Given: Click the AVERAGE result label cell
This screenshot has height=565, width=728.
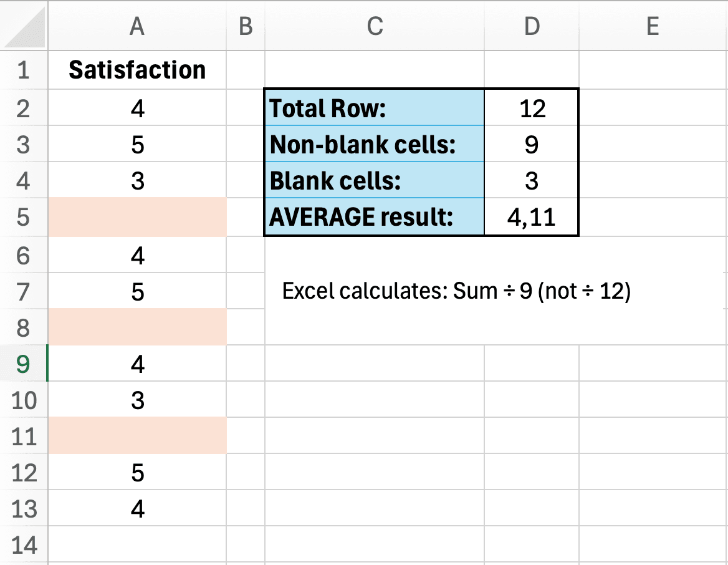Looking at the screenshot, I should tap(375, 217).
